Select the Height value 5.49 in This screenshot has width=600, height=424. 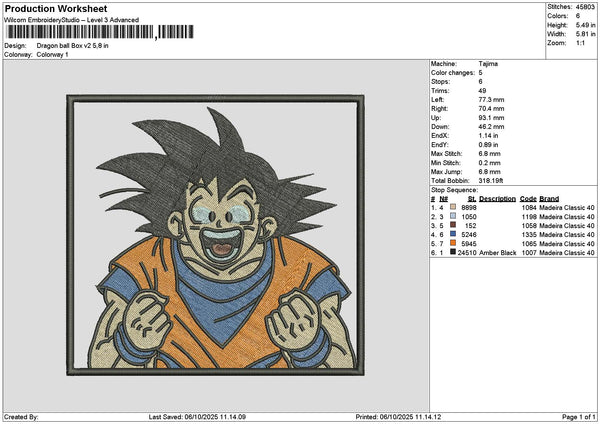pos(585,25)
